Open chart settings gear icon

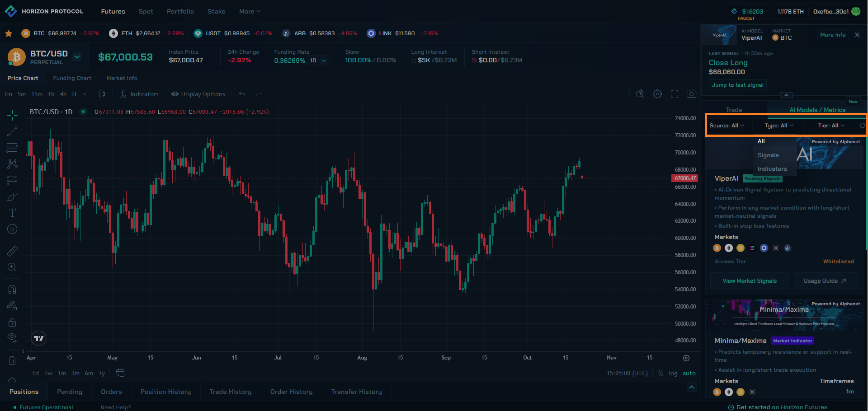(x=657, y=94)
